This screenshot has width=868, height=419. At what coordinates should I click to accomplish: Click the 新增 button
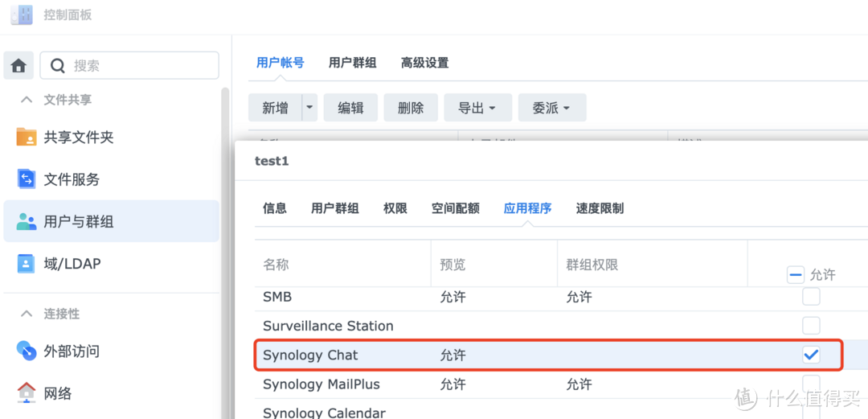click(275, 108)
